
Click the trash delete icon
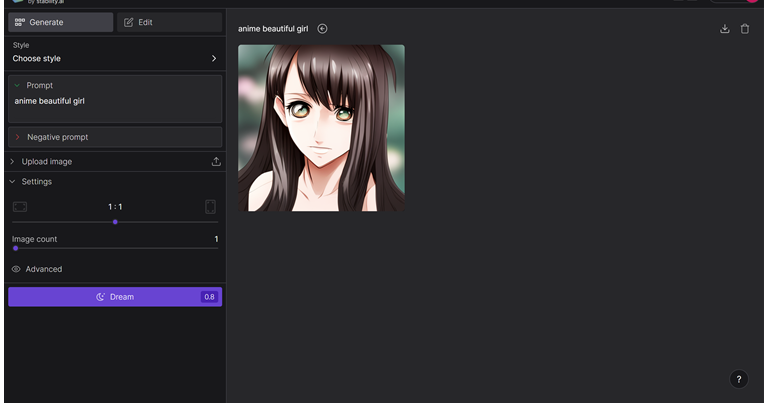click(x=745, y=29)
